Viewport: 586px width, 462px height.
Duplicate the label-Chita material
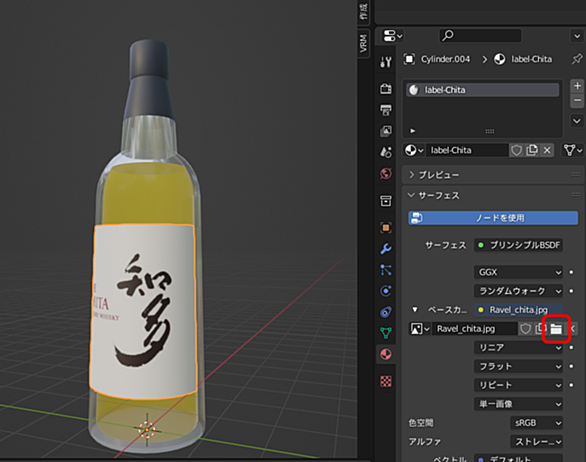[x=532, y=150]
